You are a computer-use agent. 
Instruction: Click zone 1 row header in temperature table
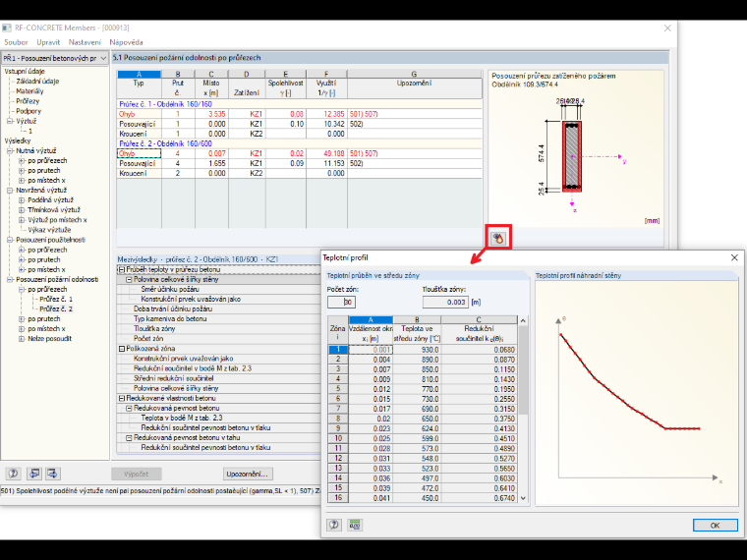(x=338, y=350)
